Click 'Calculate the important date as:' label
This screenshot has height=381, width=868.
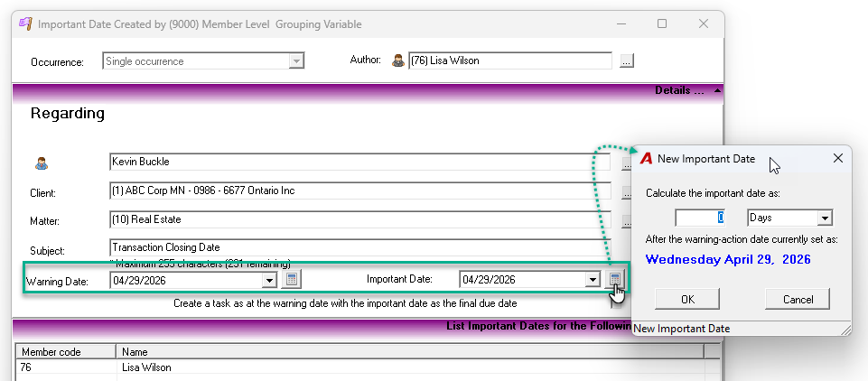pos(714,193)
